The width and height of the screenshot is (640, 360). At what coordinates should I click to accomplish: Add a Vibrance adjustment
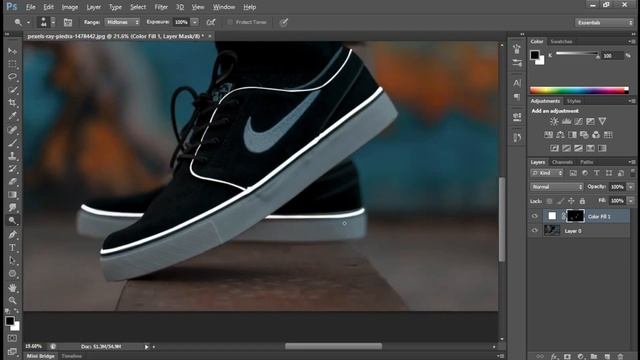[x=602, y=121]
